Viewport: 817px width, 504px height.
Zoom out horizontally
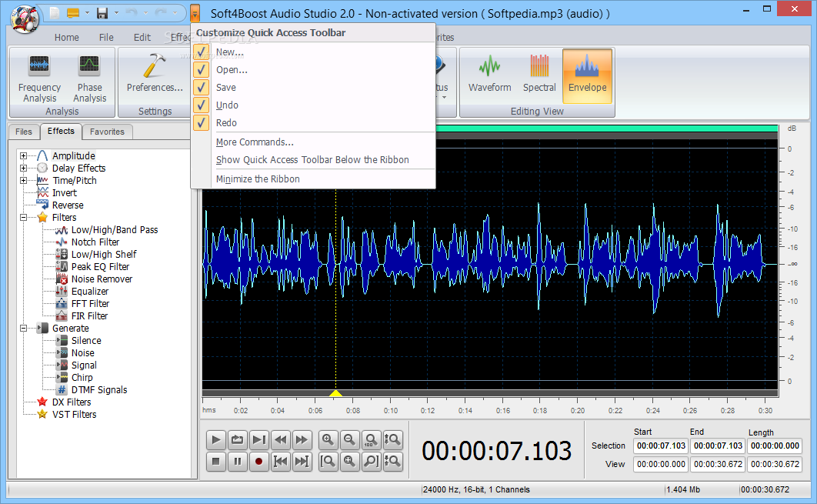349,440
